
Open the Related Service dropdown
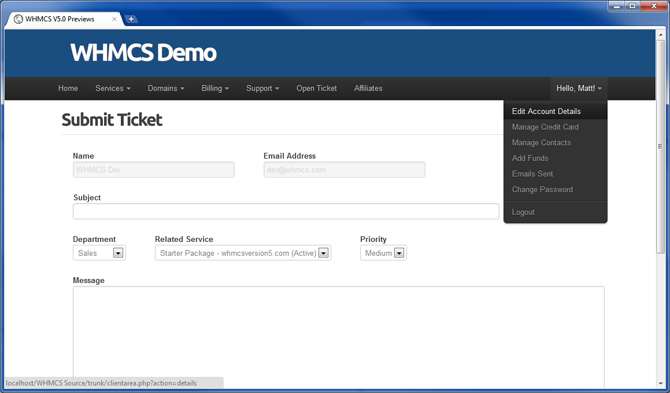point(243,253)
